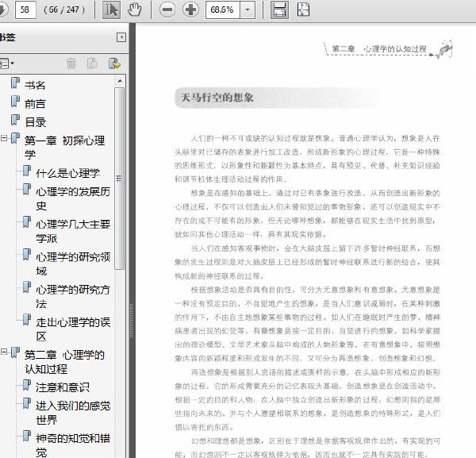Screen dimensions: 476x458
Task: Click the heading 天马行空的想象 on the page
Action: pyautogui.click(x=217, y=98)
